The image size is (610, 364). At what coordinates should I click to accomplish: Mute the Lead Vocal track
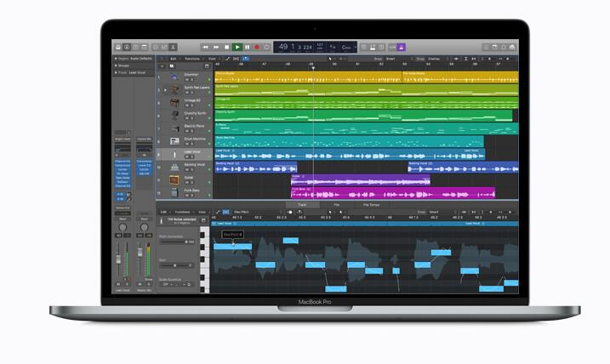tap(186, 157)
